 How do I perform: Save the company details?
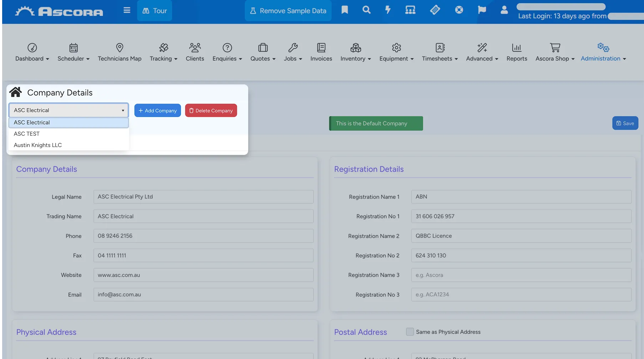click(x=625, y=123)
